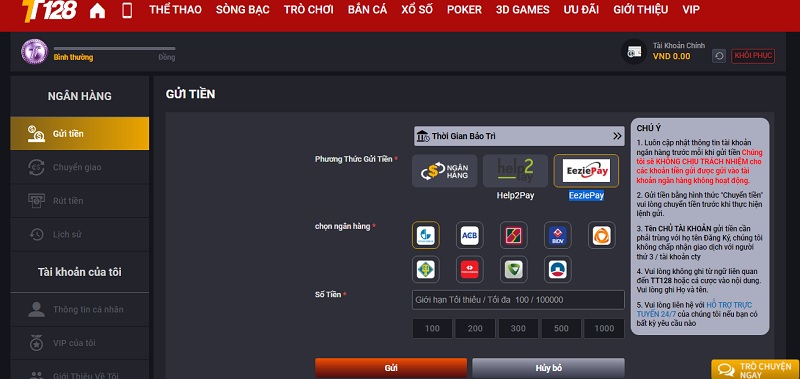Open VIP của tôi in sidebar
Image resolution: width=800 pixels, height=379 pixels.
80,343
